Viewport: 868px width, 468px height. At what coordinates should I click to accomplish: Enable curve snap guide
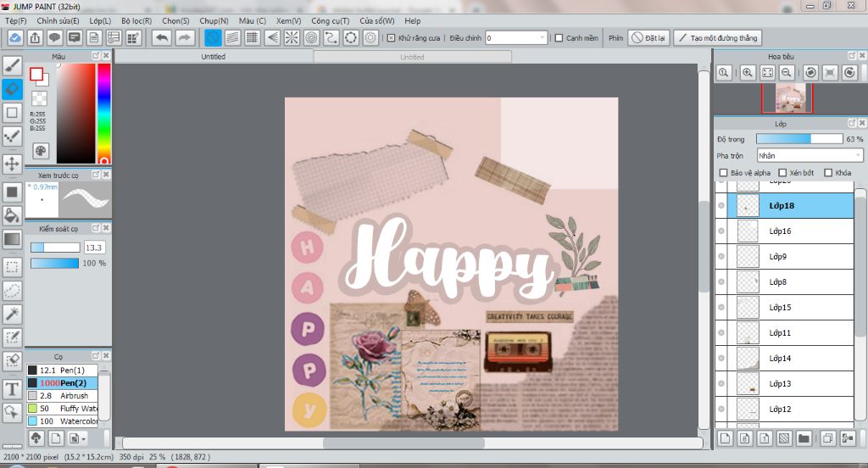click(331, 37)
